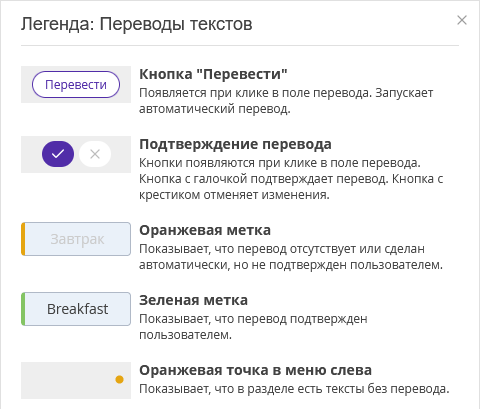This screenshot has height=409, width=480.
Task: Click the text "перевод подтвержден пользователем"
Action: pyautogui.click(x=253, y=327)
